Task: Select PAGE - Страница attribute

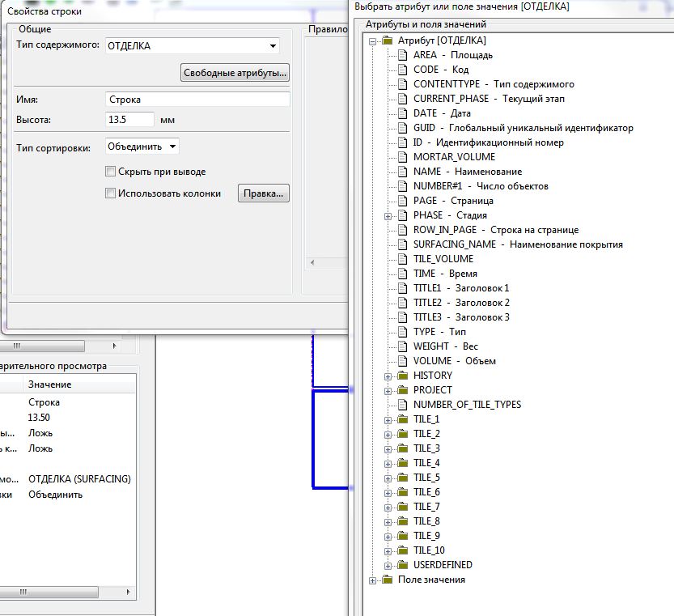Action: click(x=453, y=201)
